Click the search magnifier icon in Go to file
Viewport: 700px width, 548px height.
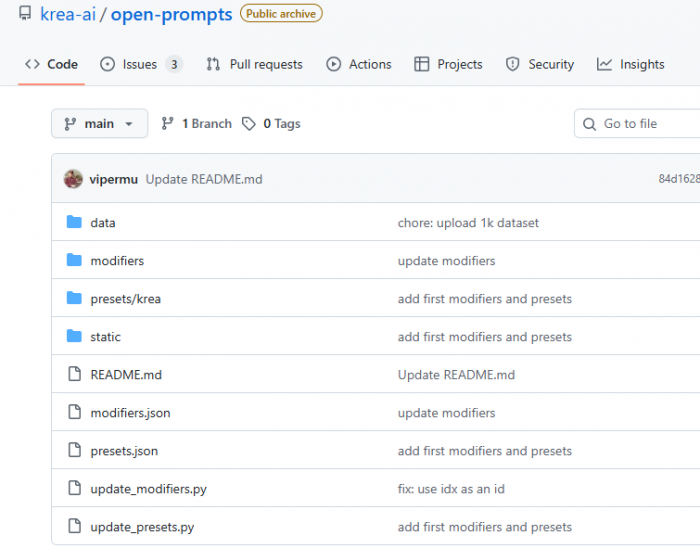pos(589,124)
